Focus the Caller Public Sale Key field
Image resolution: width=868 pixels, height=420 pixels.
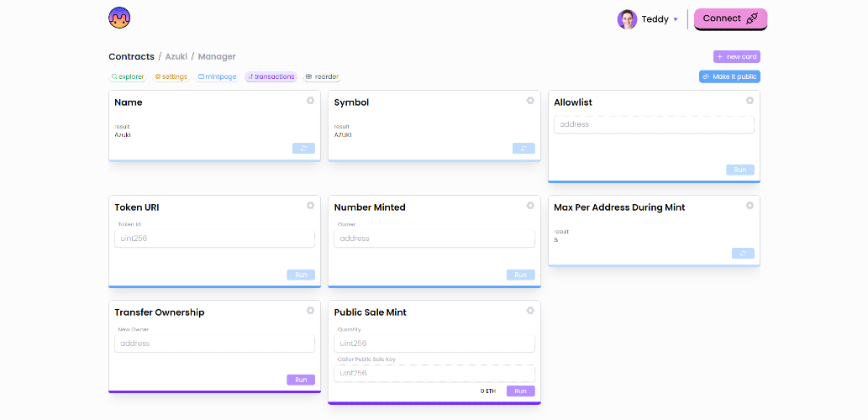[x=434, y=374]
